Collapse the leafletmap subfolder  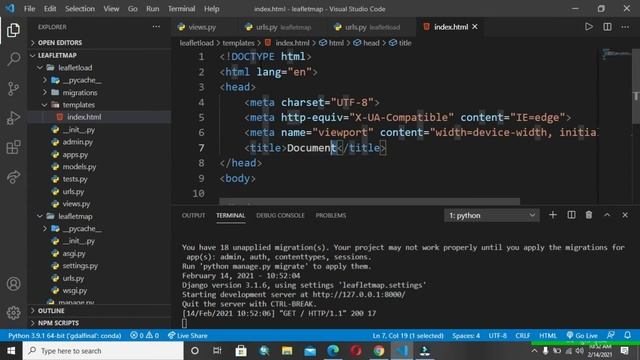99,216
